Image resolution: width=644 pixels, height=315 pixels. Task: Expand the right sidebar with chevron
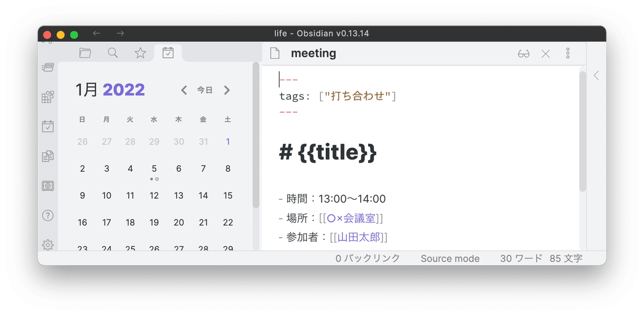[x=596, y=76]
